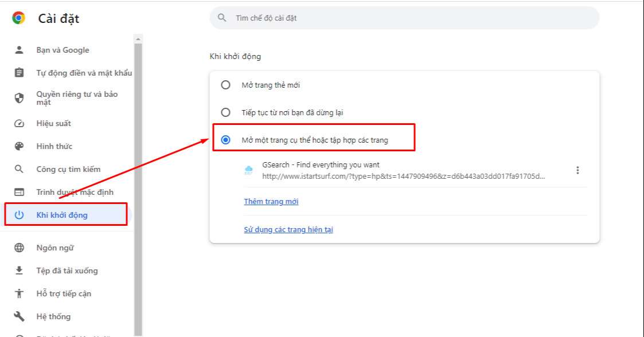Select Mở trang thẻ mới radio option
Screen dimensions: 644x337
[x=225, y=85]
